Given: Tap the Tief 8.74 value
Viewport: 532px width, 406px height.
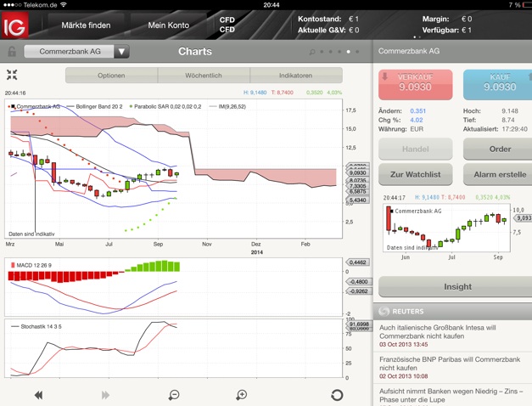Looking at the screenshot, I should click(508, 120).
